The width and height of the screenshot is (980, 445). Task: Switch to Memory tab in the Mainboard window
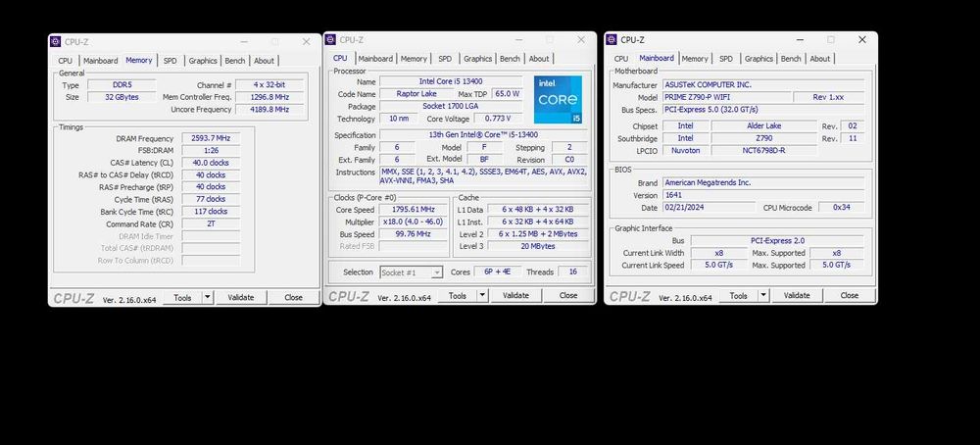[695, 59]
